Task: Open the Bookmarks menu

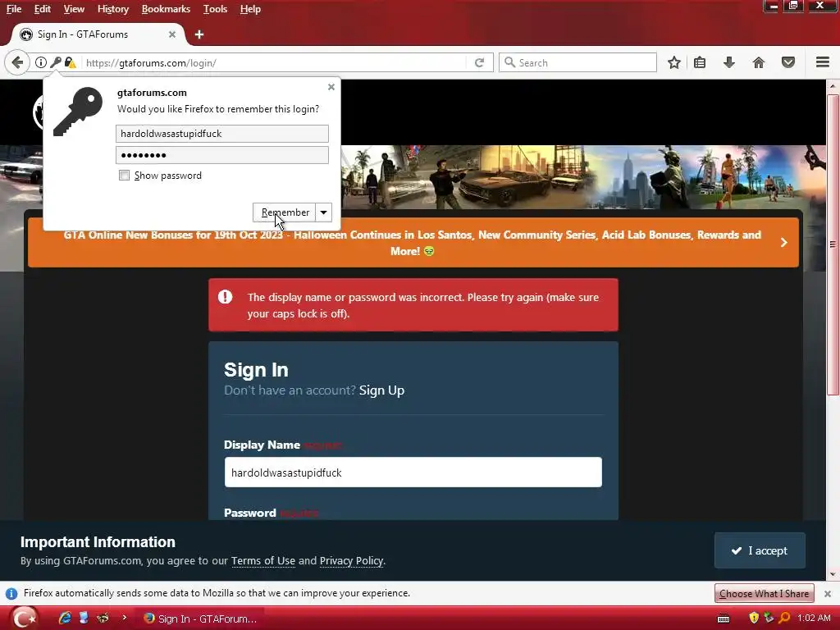Action: coord(166,9)
